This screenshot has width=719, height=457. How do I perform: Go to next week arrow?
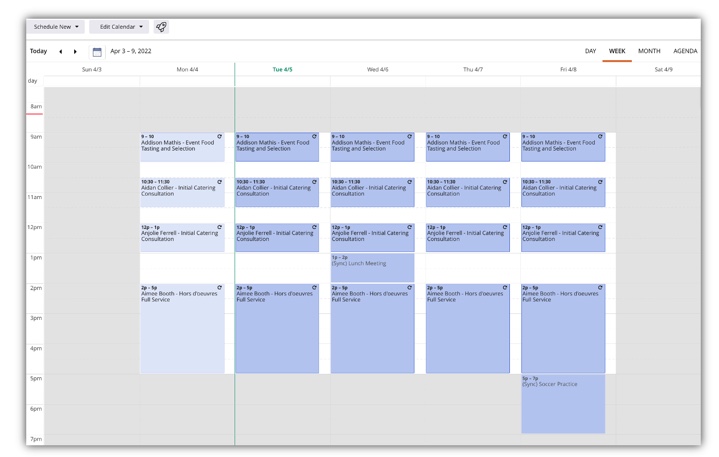click(75, 51)
